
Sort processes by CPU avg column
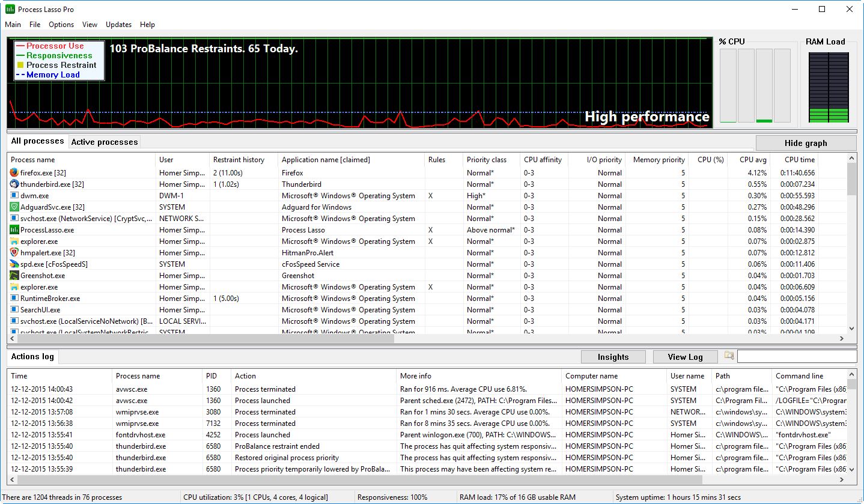pyautogui.click(x=753, y=160)
